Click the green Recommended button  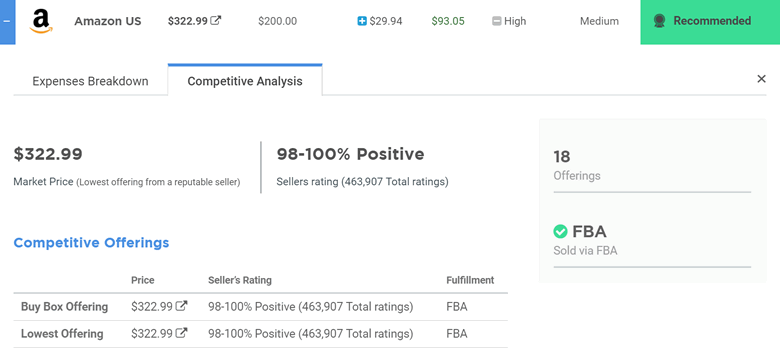[x=710, y=22]
